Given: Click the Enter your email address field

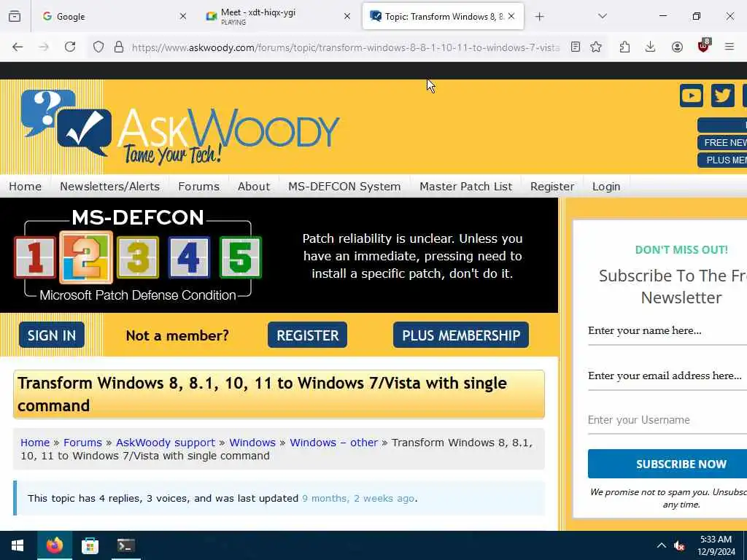Looking at the screenshot, I should tap(667, 376).
